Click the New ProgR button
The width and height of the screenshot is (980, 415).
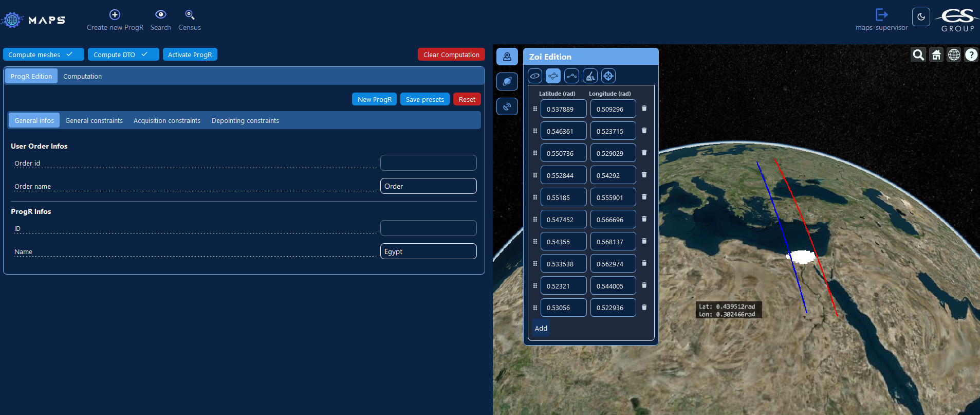click(374, 99)
